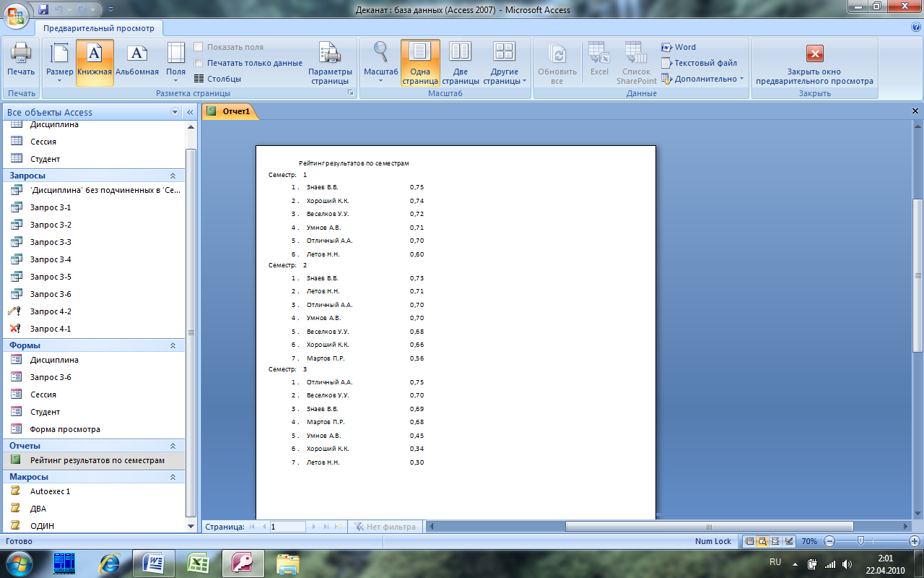Collapse the Формы group
Image resolution: width=924 pixels, height=578 pixels.
coord(173,345)
